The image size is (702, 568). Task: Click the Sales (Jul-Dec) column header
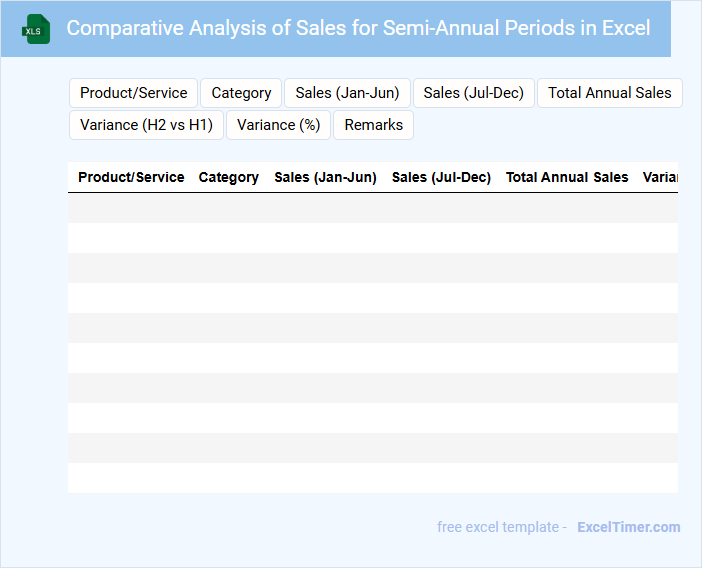tap(441, 177)
